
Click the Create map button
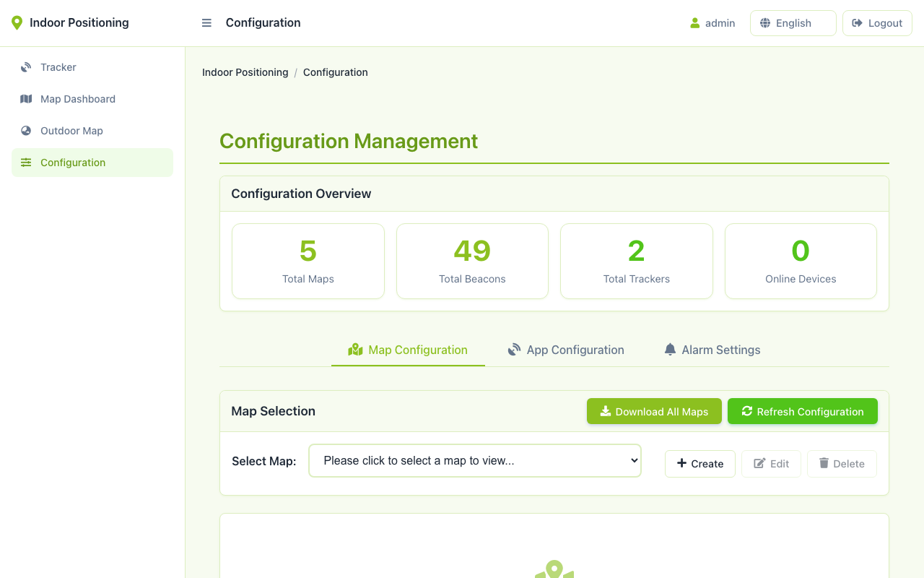coord(700,464)
